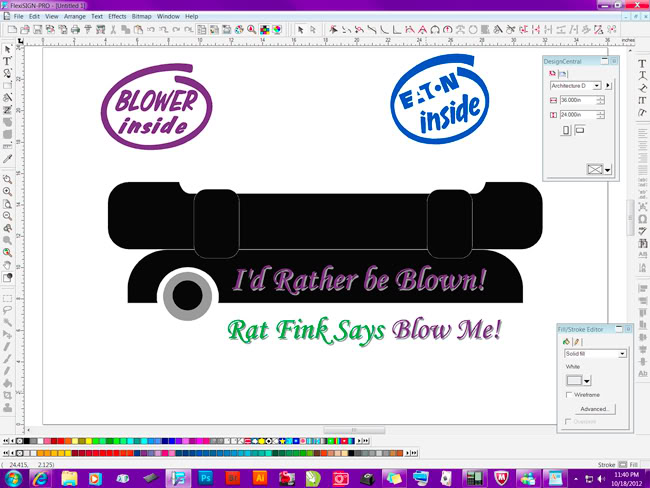Image resolution: width=650 pixels, height=488 pixels.
Task: Open the Architecture D page size dropdown
Action: 597,85
